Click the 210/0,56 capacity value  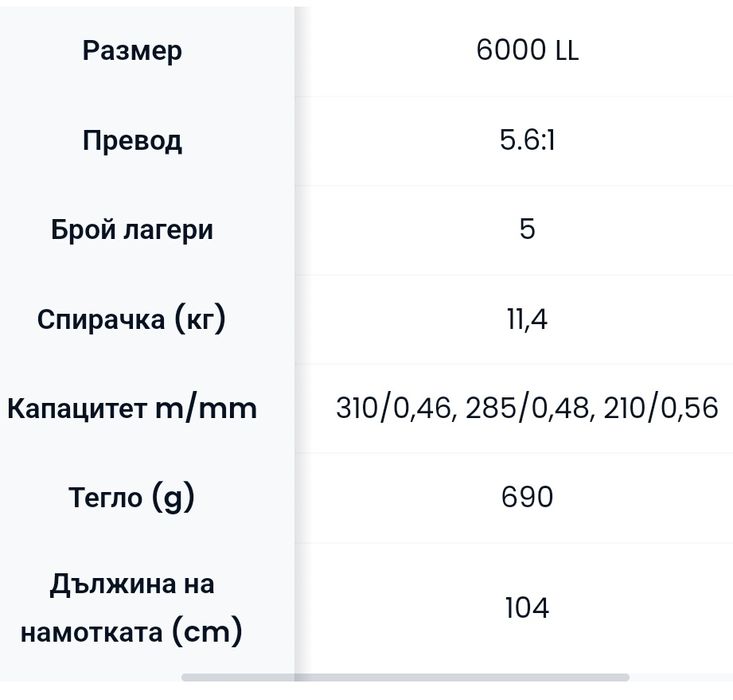pos(661,408)
